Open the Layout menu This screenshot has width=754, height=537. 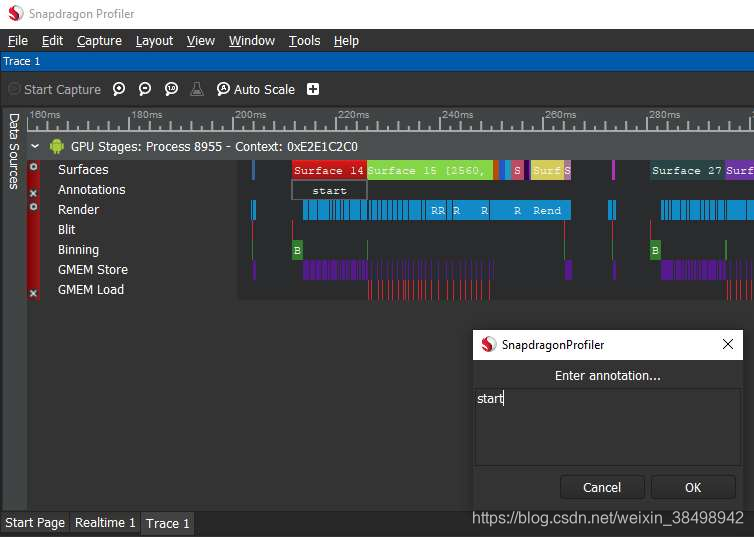[x=154, y=41]
